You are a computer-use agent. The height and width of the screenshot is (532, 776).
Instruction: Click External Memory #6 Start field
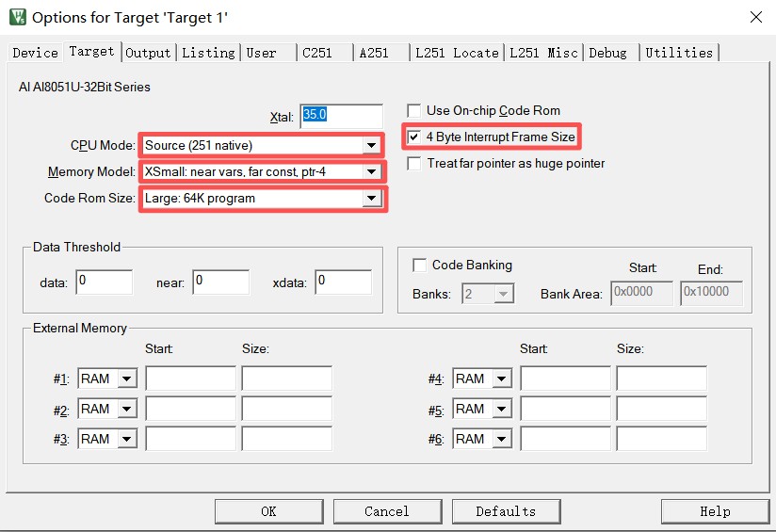[565, 439]
